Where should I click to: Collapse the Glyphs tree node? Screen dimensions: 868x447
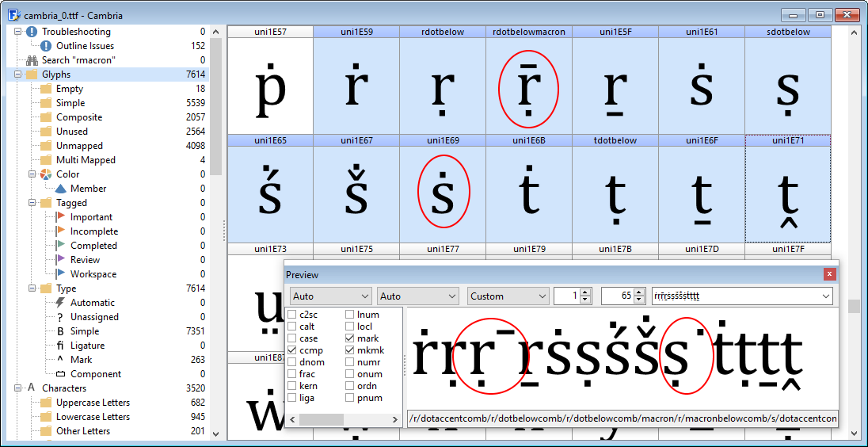pyautogui.click(x=17, y=74)
